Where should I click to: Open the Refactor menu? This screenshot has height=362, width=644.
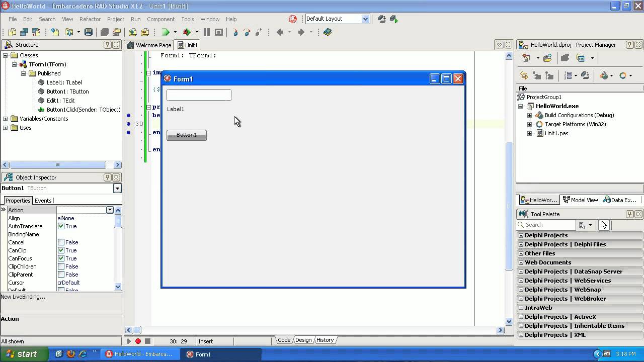click(90, 19)
